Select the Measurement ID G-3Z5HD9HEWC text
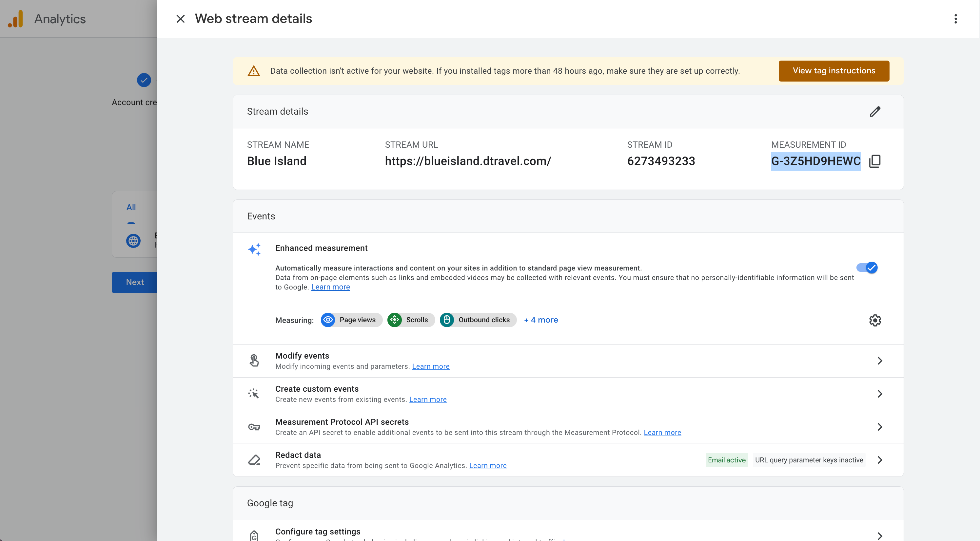The width and height of the screenshot is (980, 541). pyautogui.click(x=816, y=161)
